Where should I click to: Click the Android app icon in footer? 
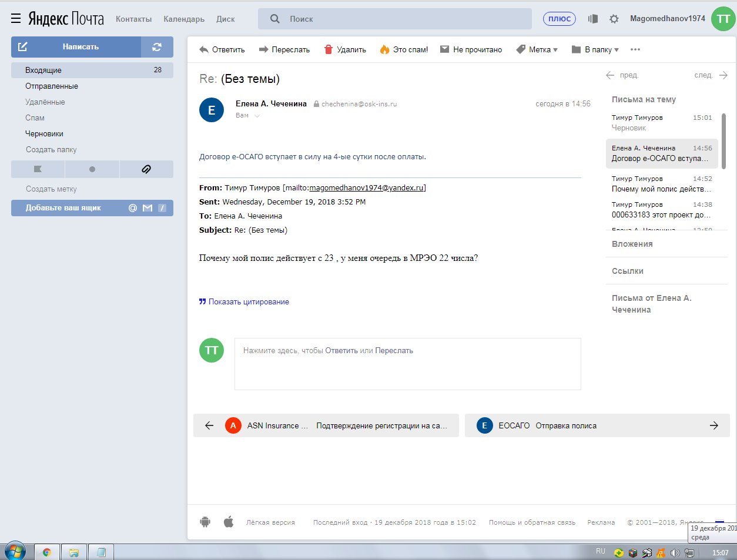point(205,522)
